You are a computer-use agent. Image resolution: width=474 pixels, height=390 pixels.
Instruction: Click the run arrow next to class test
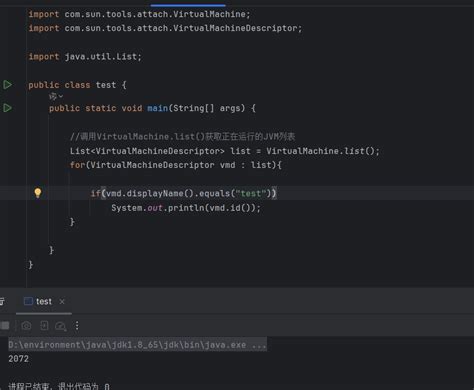point(7,85)
